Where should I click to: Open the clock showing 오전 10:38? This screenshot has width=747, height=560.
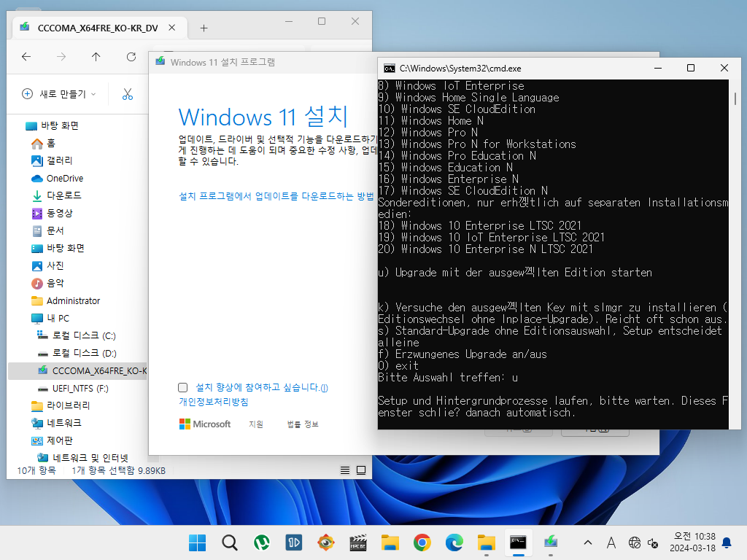(x=693, y=542)
